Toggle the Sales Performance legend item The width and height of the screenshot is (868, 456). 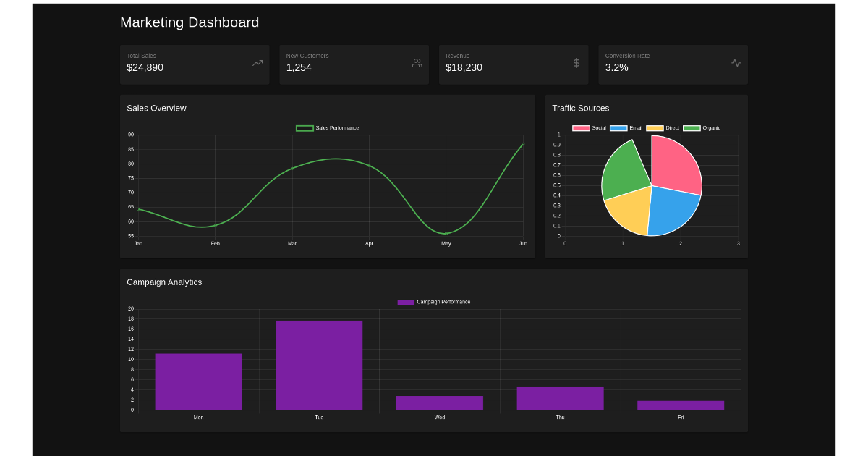click(x=328, y=128)
